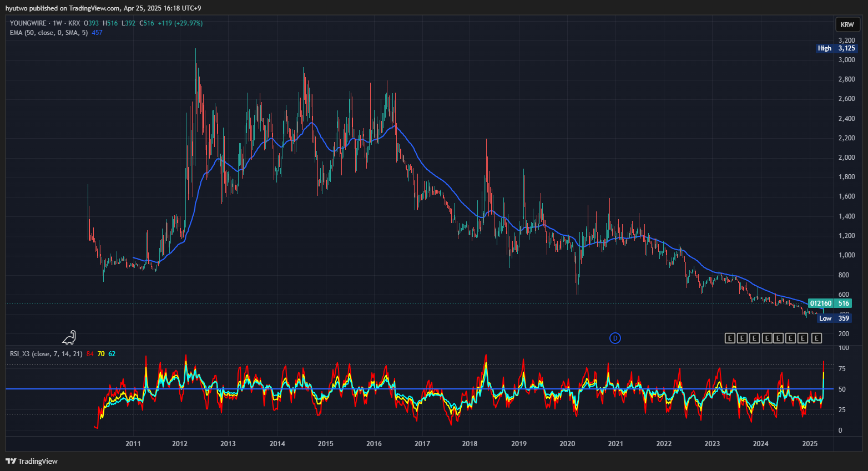Click the 600 price scale label

point(844,295)
